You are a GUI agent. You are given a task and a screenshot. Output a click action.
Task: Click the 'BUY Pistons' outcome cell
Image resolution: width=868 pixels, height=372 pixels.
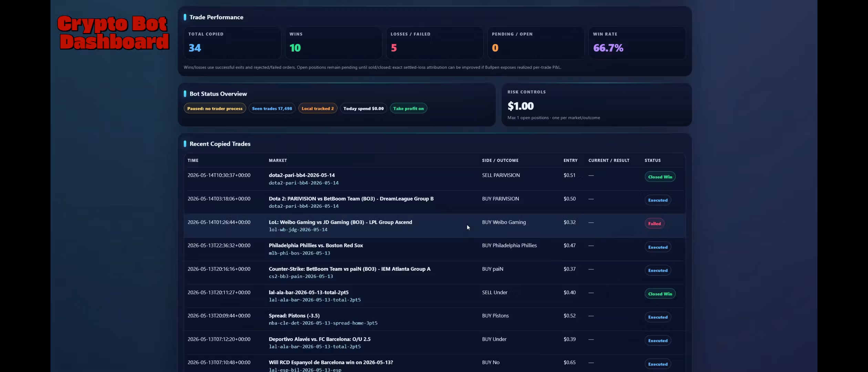[495, 316]
